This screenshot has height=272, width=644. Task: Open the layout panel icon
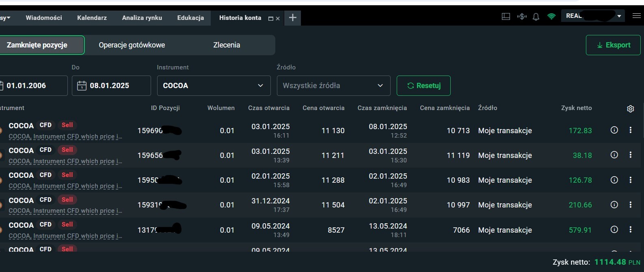pos(506,17)
